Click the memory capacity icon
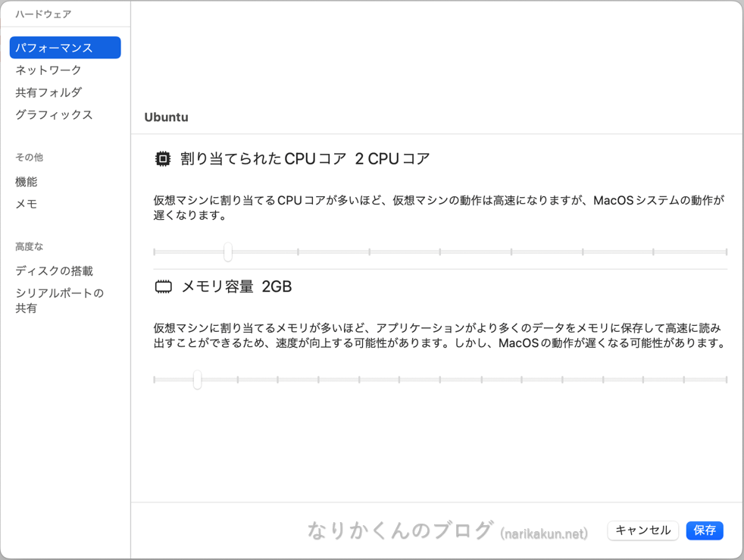Image resolution: width=744 pixels, height=560 pixels. point(164,286)
